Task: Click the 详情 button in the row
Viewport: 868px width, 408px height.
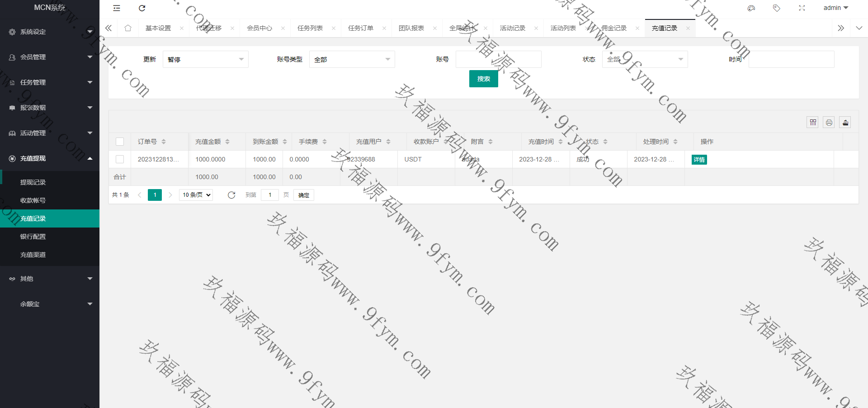Action: [x=699, y=160]
